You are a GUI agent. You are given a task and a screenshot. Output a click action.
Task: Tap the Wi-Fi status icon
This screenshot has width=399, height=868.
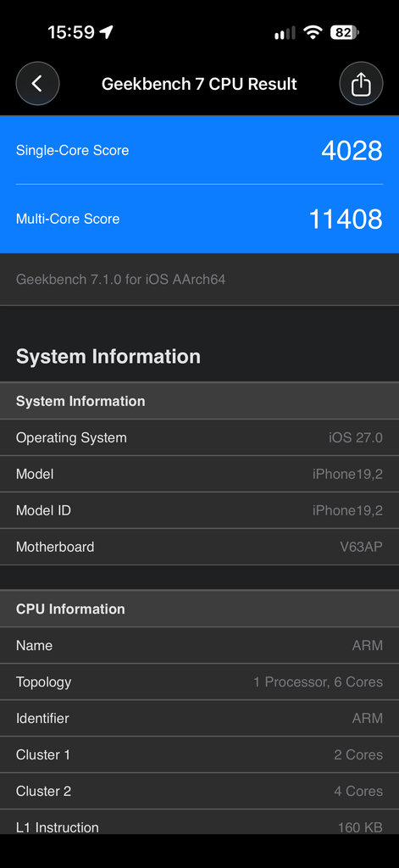313,33
